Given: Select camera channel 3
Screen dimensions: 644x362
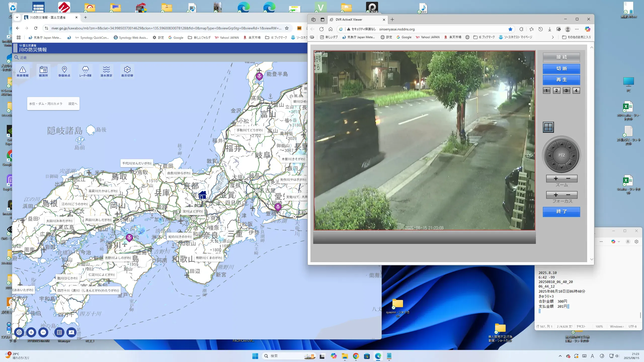Looking at the screenshot, I should [566, 90].
